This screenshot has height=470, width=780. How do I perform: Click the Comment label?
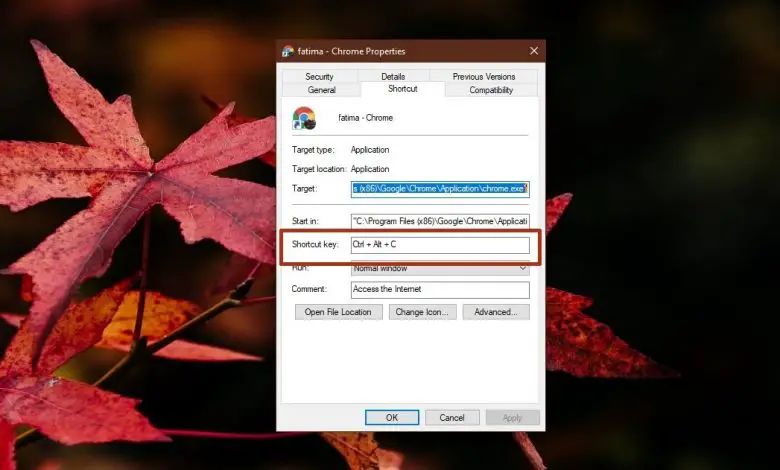pos(309,289)
